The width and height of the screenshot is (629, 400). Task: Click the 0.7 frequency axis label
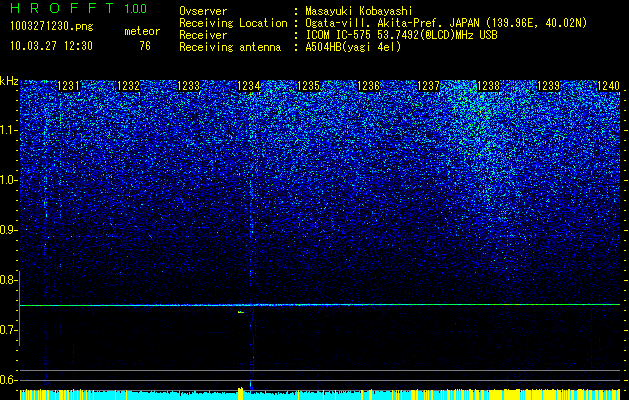(8, 330)
